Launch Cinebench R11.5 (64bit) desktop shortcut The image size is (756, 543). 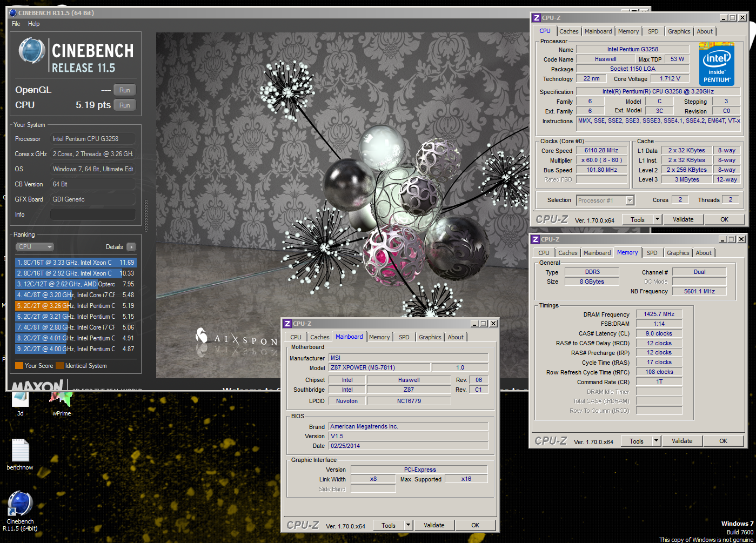pos(20,511)
